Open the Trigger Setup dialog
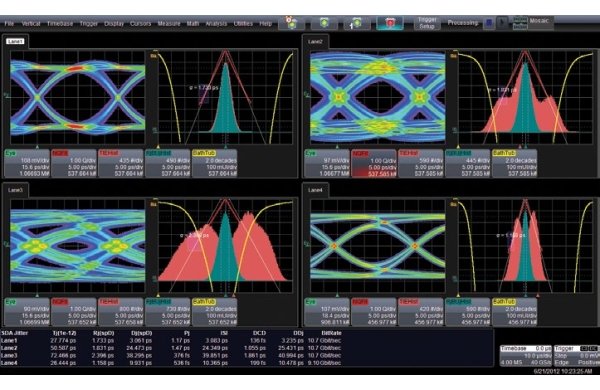600x390 pixels. pos(427,23)
